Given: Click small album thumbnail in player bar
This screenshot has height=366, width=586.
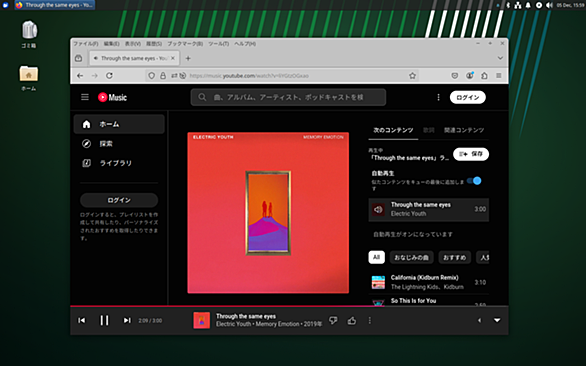Looking at the screenshot, I should 201,320.
